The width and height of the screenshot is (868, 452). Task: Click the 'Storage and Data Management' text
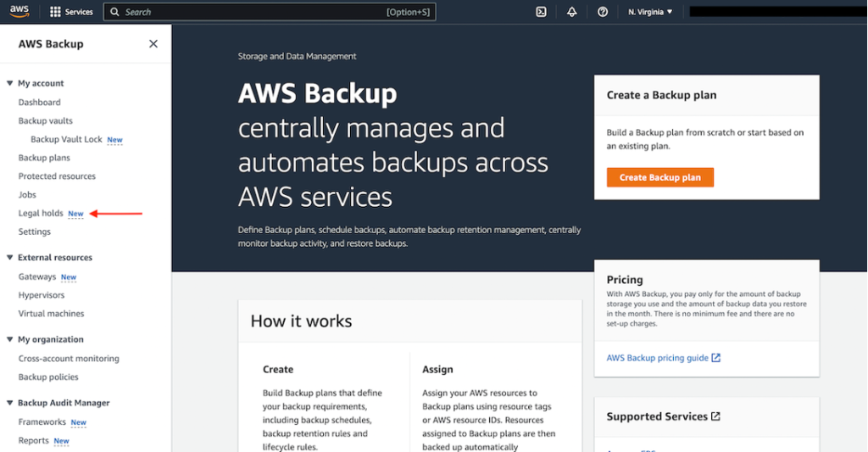297,56
